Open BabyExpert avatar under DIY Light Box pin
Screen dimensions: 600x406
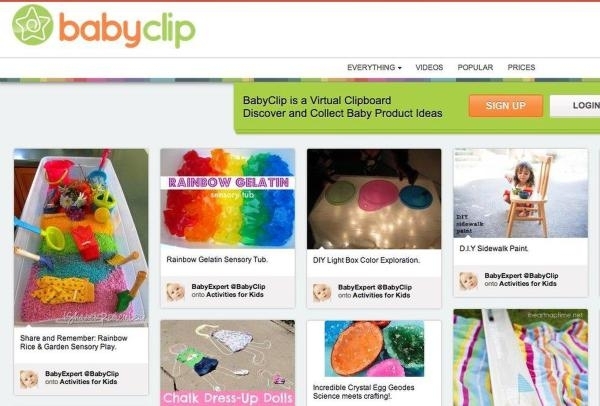322,293
